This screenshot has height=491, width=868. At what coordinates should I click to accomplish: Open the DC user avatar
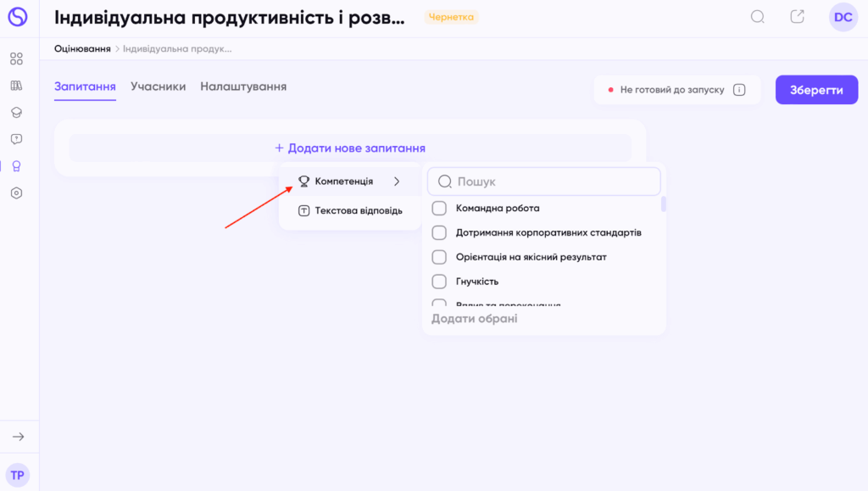tap(843, 17)
